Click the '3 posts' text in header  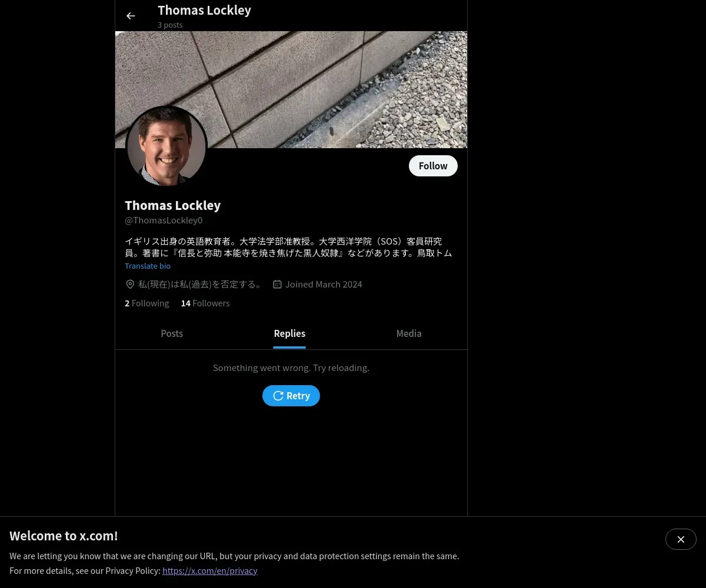pyautogui.click(x=170, y=25)
